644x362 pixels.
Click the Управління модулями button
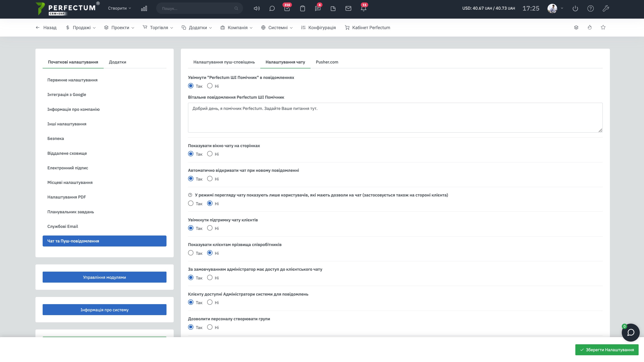(x=104, y=277)
